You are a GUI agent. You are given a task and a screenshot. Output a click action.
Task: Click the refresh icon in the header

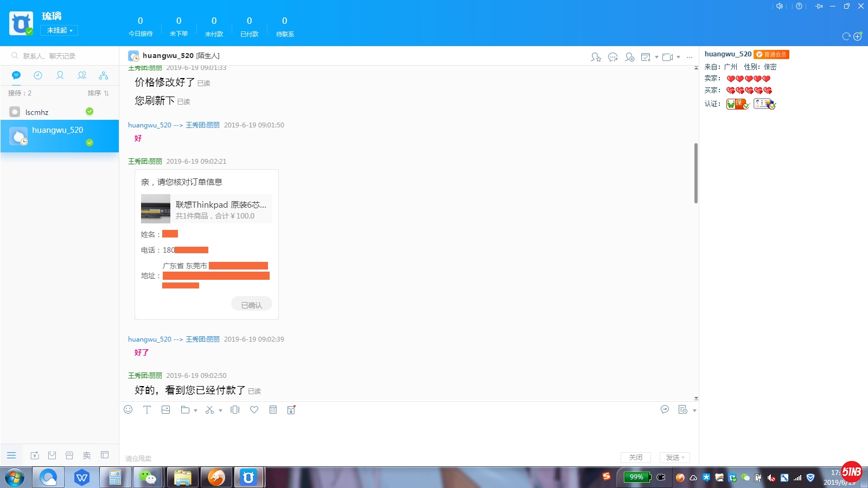pos(846,36)
